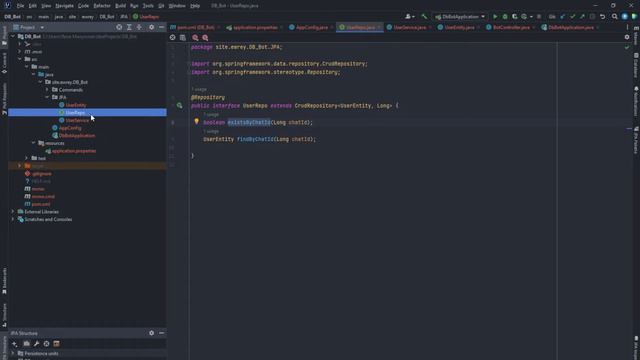
Task: Open Project panel gear options
Action: click(151, 27)
